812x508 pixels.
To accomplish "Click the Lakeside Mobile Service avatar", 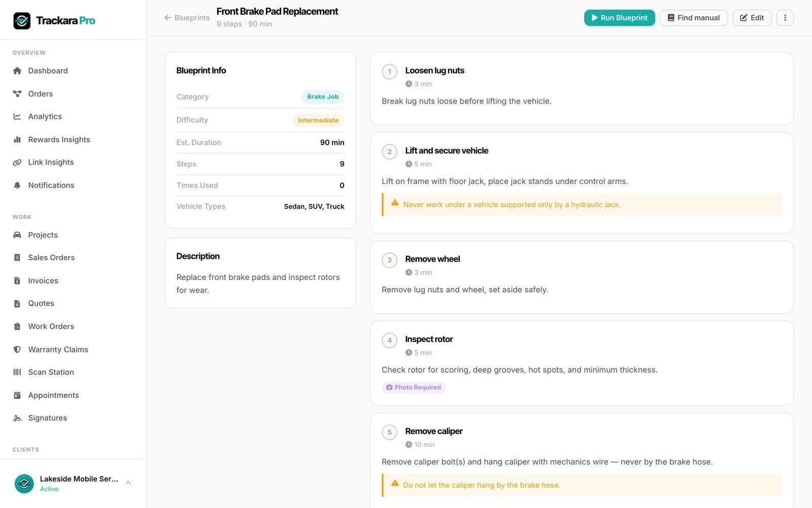I will (24, 484).
